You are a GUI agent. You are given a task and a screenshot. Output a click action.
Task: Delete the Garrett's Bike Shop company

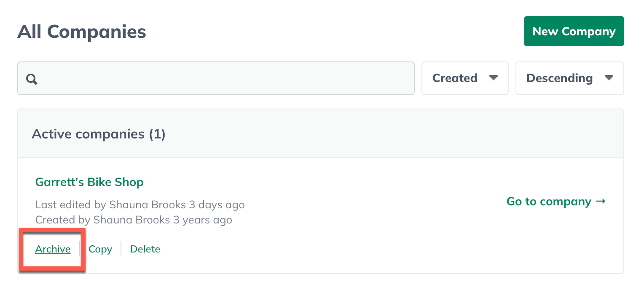pos(145,249)
